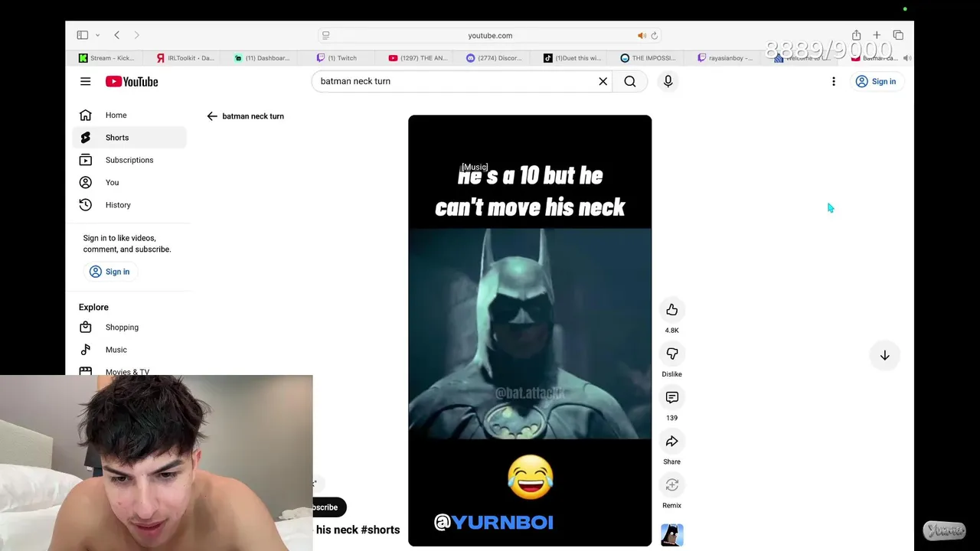Switch to the (2774) Discord tab
The height and width of the screenshot is (551, 980).
click(x=495, y=58)
